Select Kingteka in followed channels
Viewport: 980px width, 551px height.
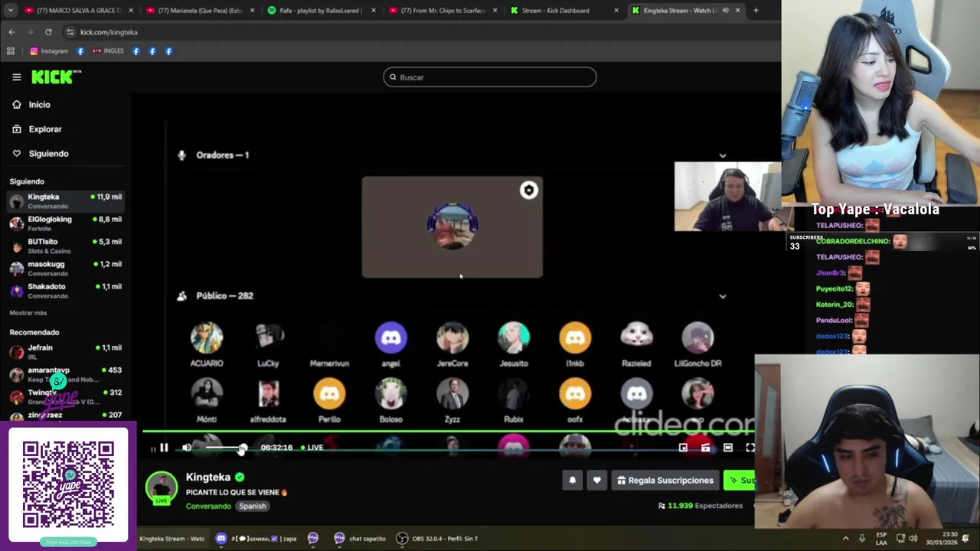pyautogui.click(x=65, y=201)
